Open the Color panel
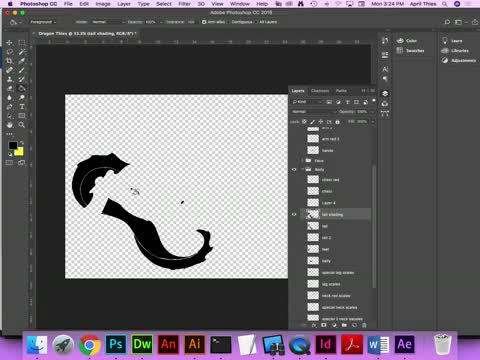This screenshot has height=360, width=480. click(x=407, y=41)
